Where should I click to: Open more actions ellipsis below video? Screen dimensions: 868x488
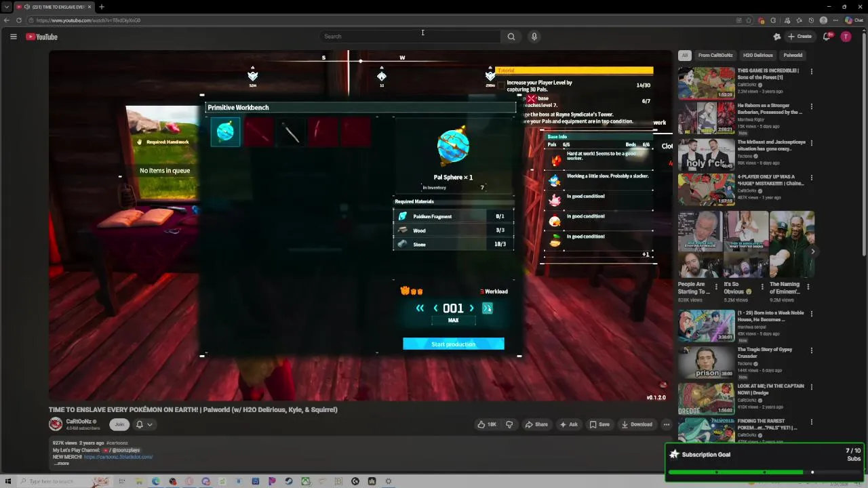pyautogui.click(x=667, y=424)
